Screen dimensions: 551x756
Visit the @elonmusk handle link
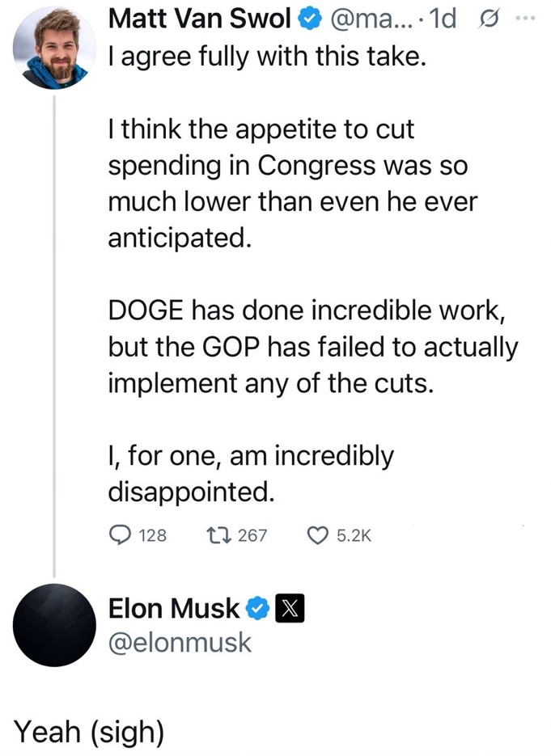click(x=180, y=643)
